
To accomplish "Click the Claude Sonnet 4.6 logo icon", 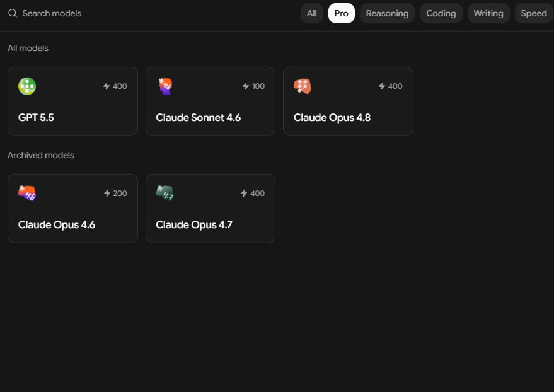I will [x=164, y=86].
